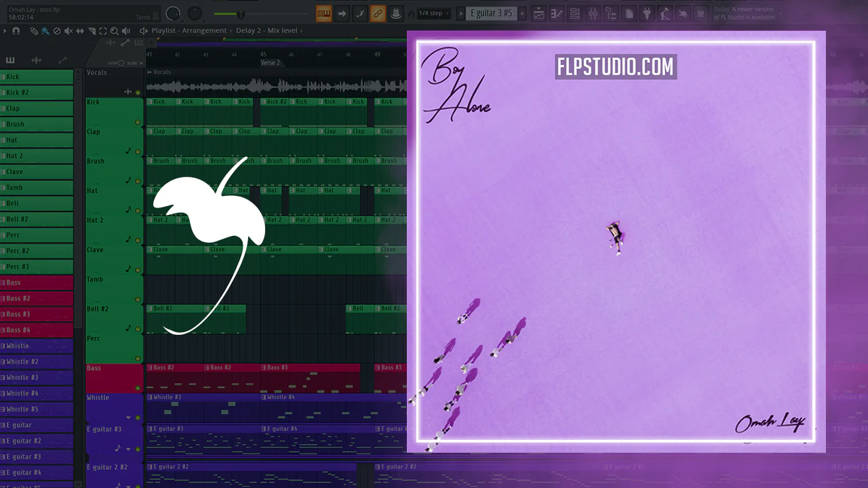The image size is (868, 488).
Task: Choose the select marquee tool
Action: pyautogui.click(x=103, y=30)
